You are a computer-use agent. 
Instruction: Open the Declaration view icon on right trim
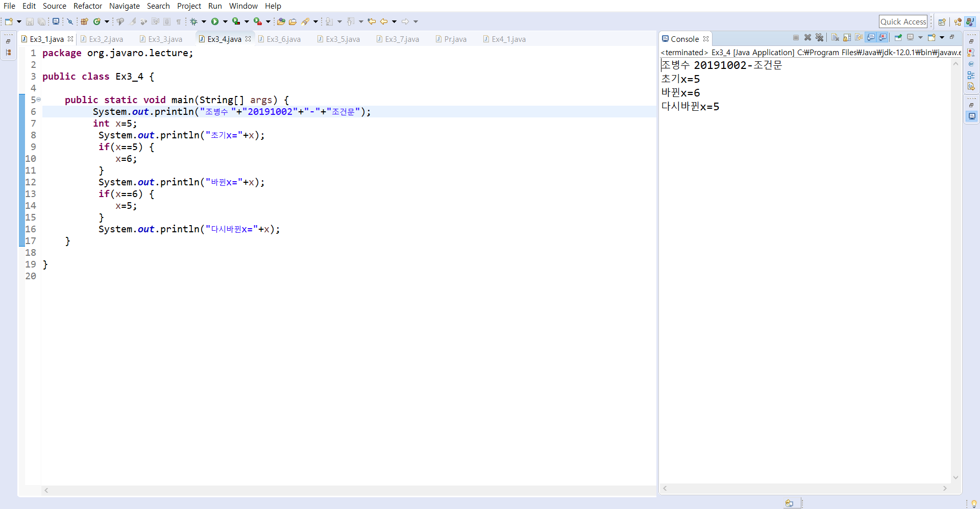pos(971,86)
